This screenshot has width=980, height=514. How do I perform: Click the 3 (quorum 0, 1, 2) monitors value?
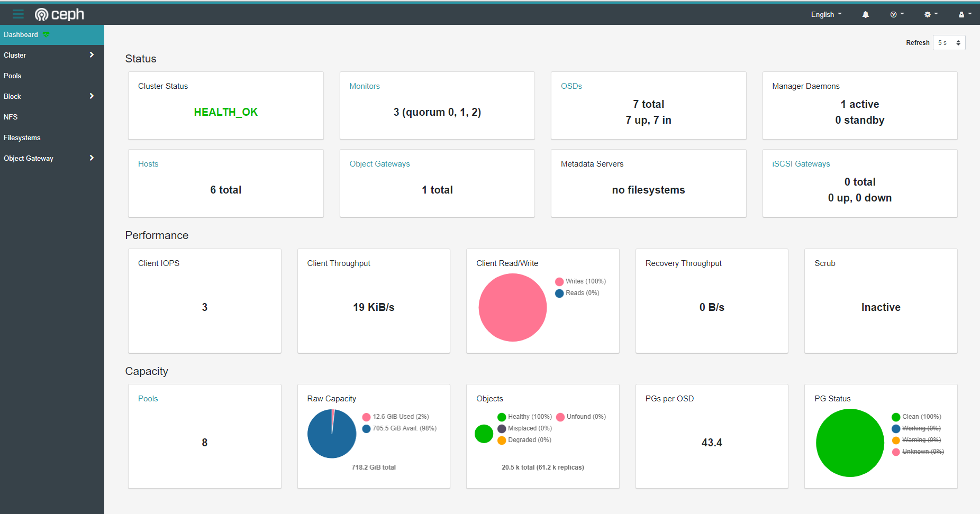[437, 112]
